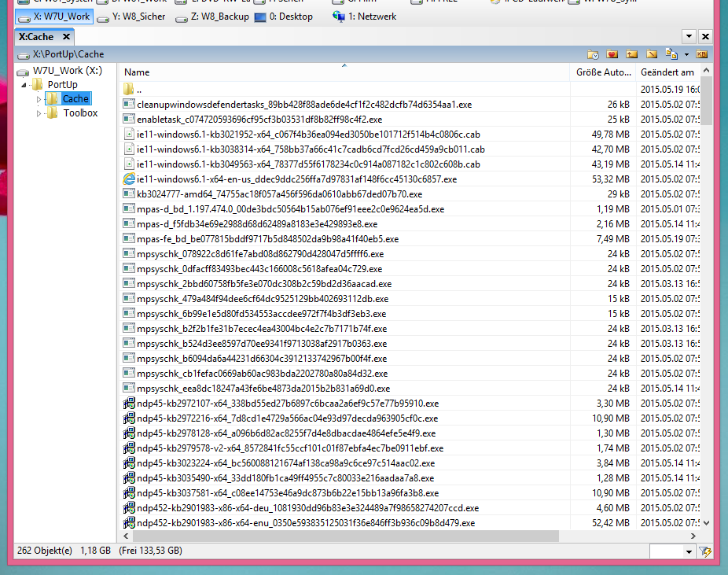
Task: Click the exe icon of enabletask file
Action: pyautogui.click(x=129, y=119)
